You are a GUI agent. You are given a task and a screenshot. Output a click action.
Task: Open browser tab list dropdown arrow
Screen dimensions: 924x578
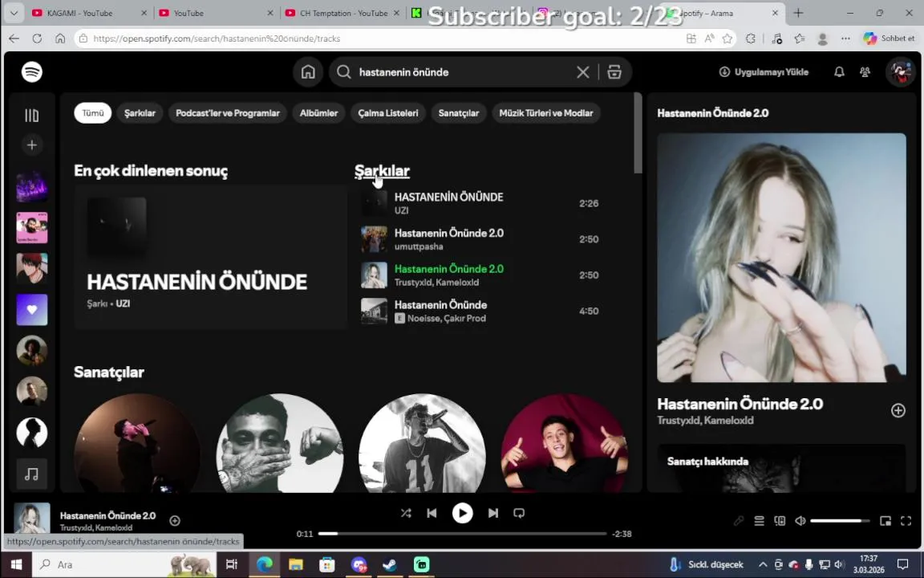(x=14, y=13)
